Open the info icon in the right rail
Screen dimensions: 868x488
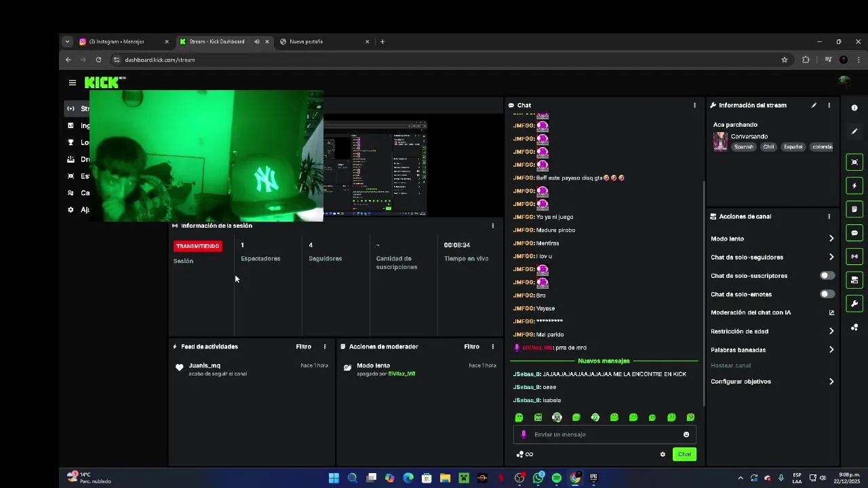pos(854,108)
